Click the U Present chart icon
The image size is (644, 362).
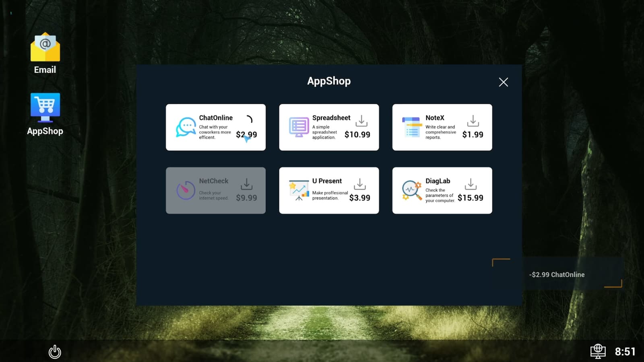point(299,190)
